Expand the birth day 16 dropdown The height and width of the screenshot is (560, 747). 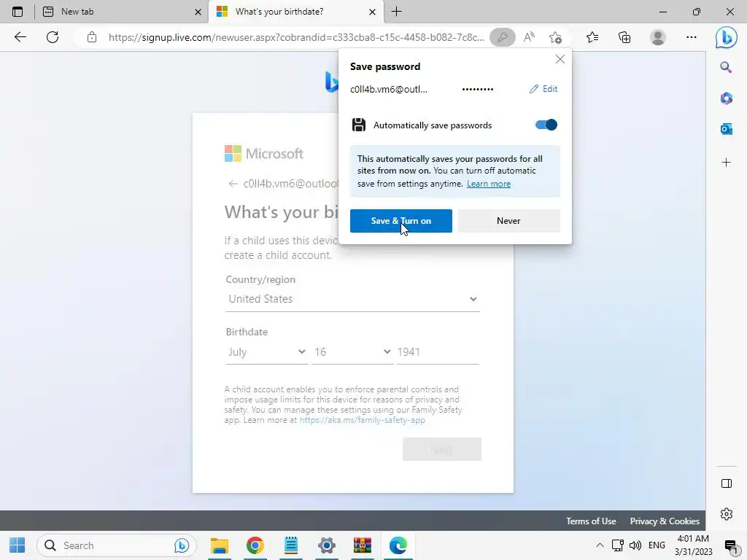pos(352,352)
